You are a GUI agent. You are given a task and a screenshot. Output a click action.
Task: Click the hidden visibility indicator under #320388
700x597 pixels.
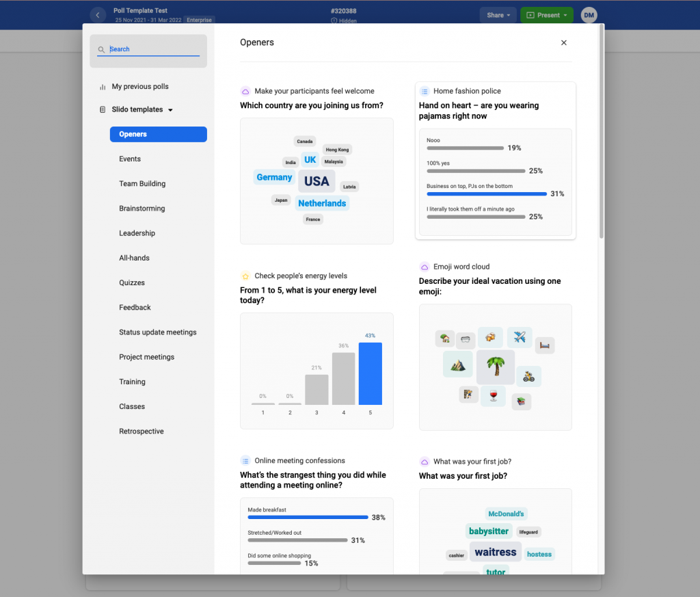coord(344,20)
